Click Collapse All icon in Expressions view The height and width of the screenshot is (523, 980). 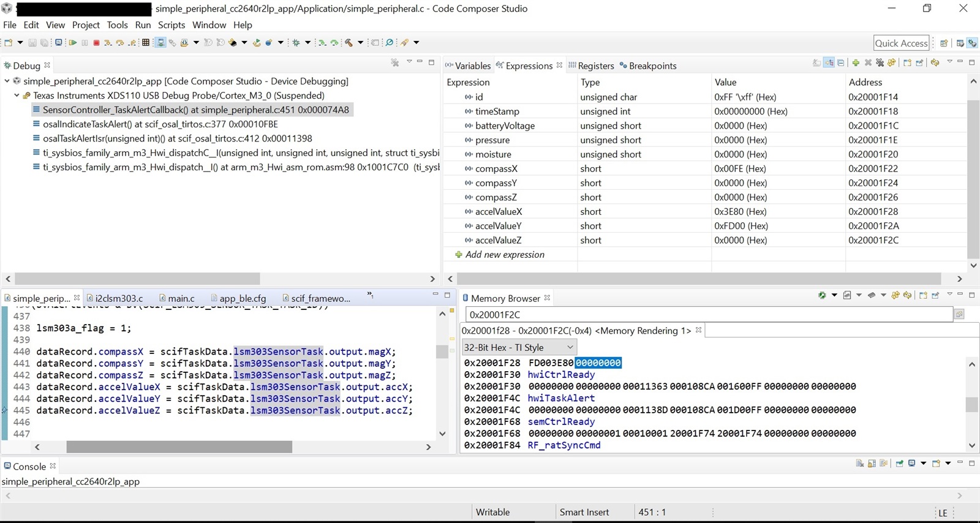(840, 62)
